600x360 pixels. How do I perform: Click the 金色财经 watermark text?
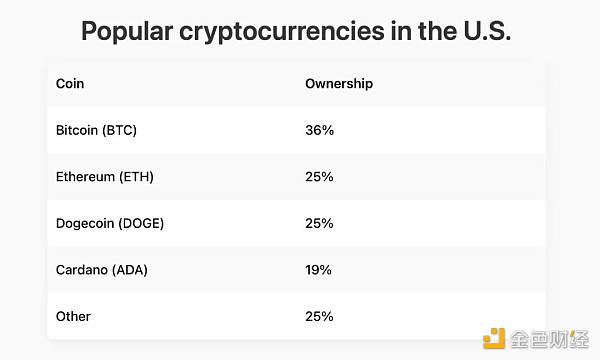(x=550, y=339)
